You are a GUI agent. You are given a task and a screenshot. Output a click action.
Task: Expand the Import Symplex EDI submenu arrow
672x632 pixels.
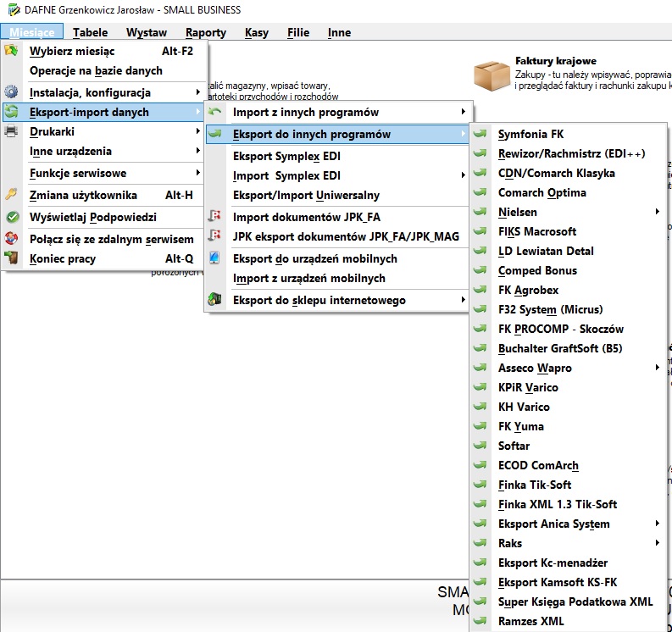coord(464,175)
